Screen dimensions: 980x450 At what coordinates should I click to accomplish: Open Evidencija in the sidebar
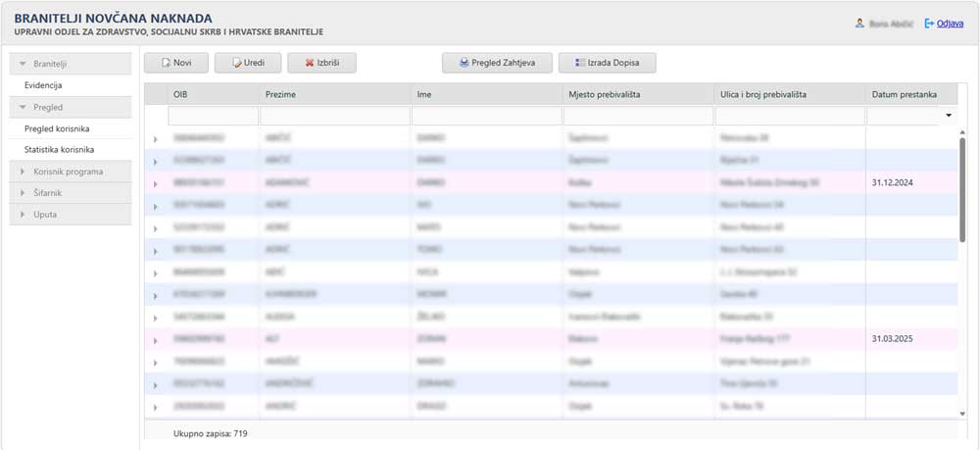coord(43,85)
